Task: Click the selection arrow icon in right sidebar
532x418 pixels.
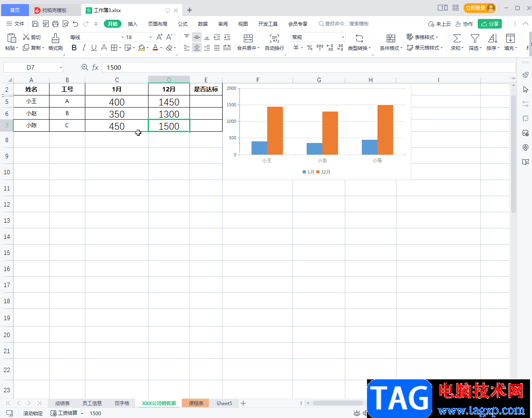Action: (x=526, y=89)
